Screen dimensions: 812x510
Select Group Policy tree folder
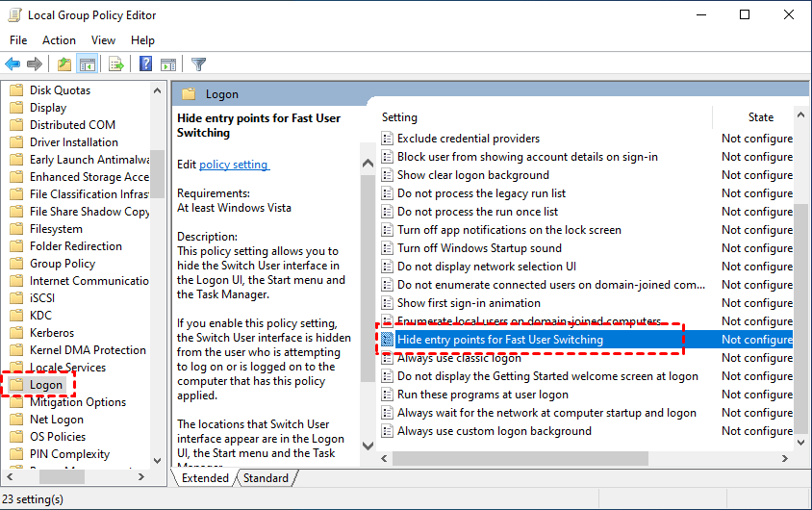[63, 264]
